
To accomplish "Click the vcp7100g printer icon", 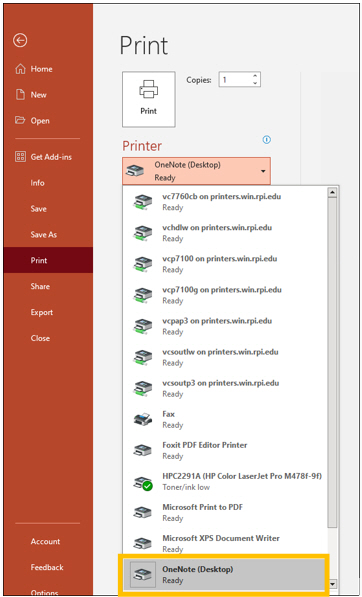I will coord(143,295).
